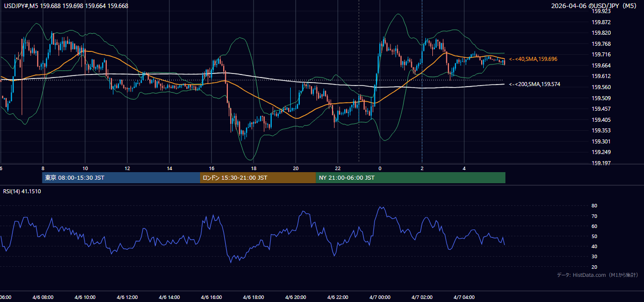Click hour label 16 on price chart axis

click(212, 169)
